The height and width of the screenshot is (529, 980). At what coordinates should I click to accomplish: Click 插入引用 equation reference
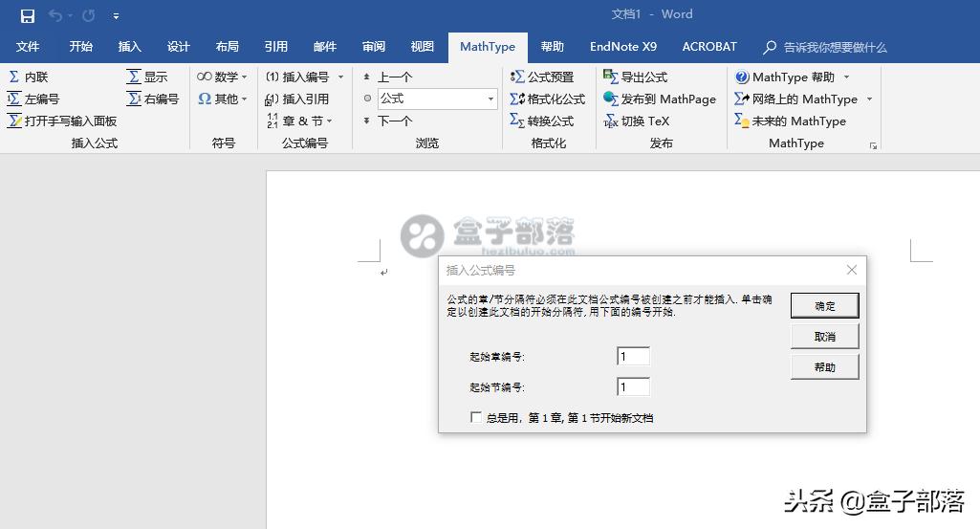tap(297, 99)
